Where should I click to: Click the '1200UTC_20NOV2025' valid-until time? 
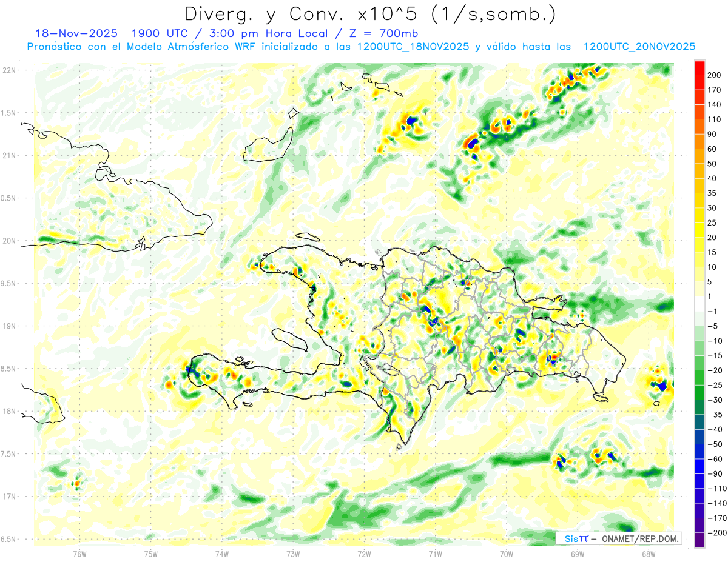coord(638,47)
